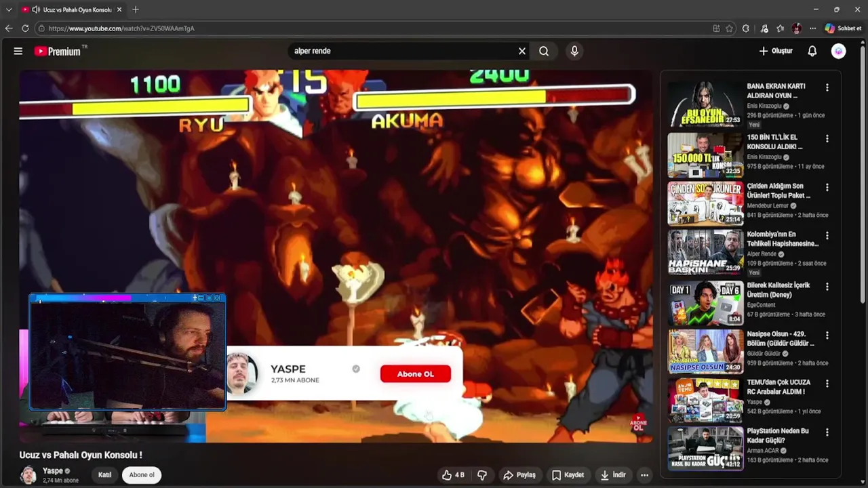Open 'Bilerek Kalitesiz İçerik Ürettim' thumbnail

click(705, 303)
